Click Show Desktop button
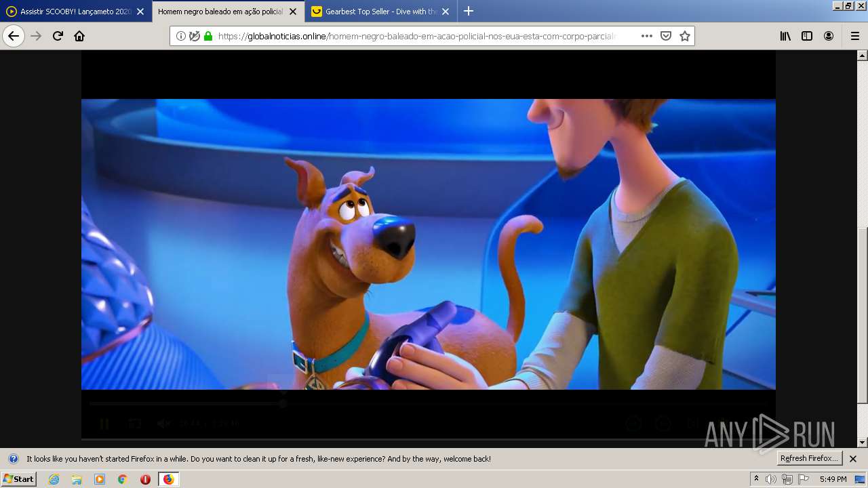 (860, 479)
